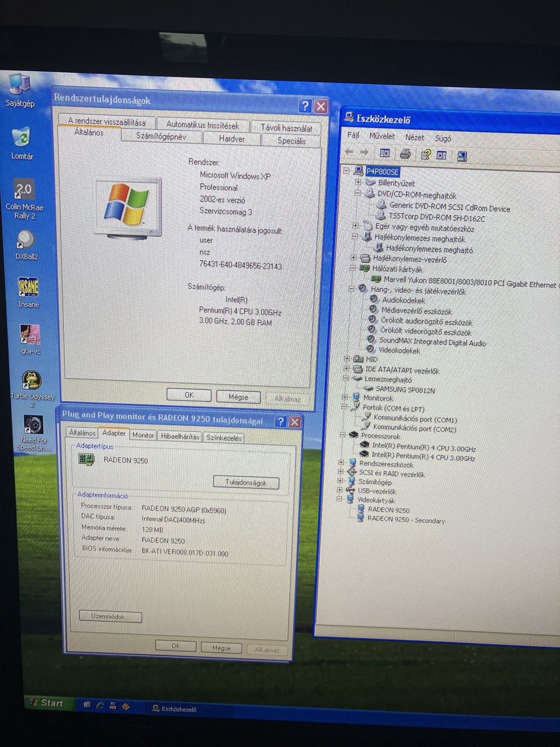560x747 pixels.
Task: Click the Forward arrow in Eszközkezelő toolbar
Action: tap(364, 152)
